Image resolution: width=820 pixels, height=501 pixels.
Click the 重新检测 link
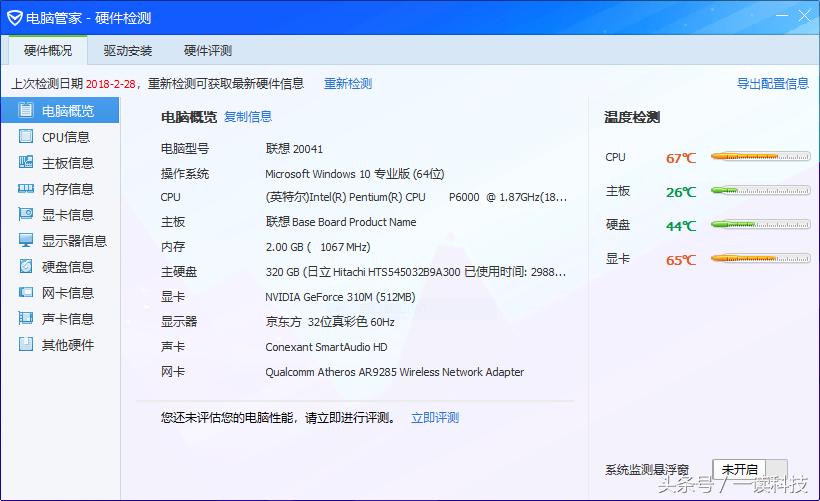[x=348, y=84]
